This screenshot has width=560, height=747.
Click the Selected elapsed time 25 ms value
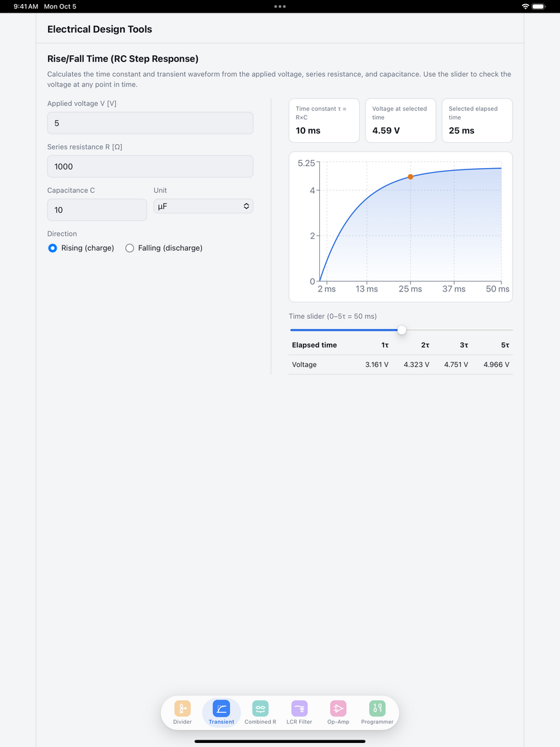pyautogui.click(x=461, y=131)
